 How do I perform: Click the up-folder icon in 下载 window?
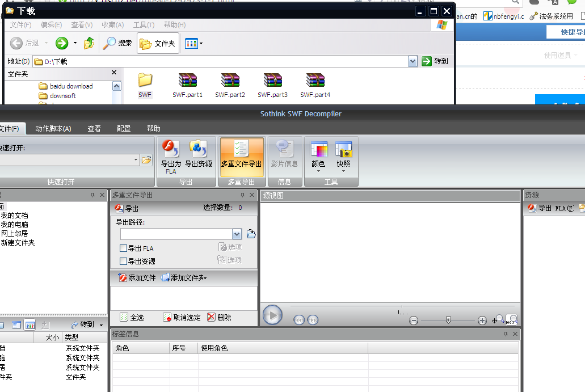pos(89,43)
